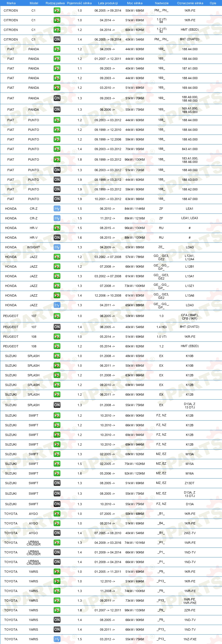Viewport: 222px width, 644px height.
Task: Click the diesel ON icon in the Citroen C1 1.4 row
Action: click(x=57, y=39)
